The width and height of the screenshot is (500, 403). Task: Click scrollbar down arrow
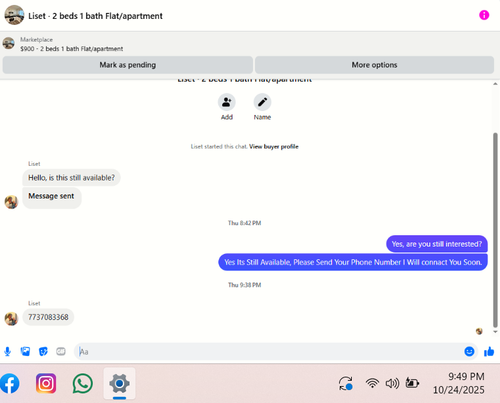(x=495, y=332)
